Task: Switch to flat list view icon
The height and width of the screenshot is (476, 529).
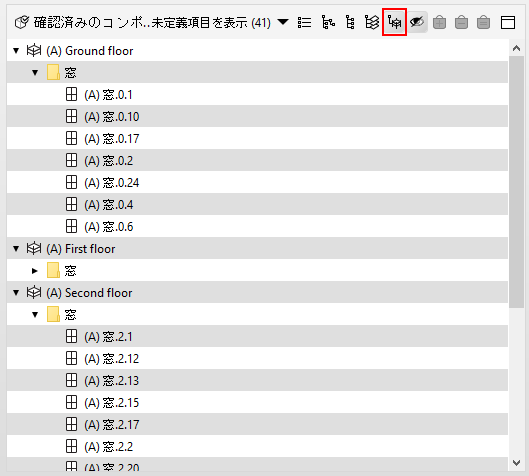Action: point(304,23)
